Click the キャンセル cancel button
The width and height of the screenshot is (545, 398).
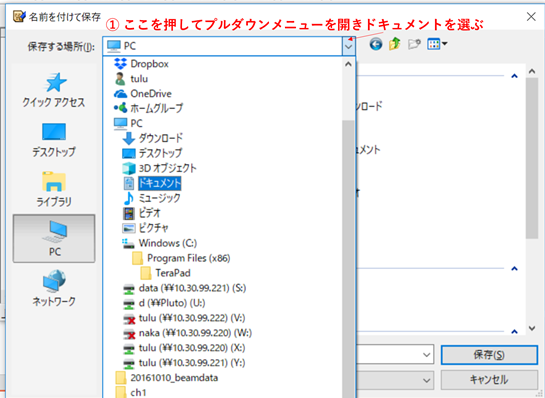coord(489,380)
